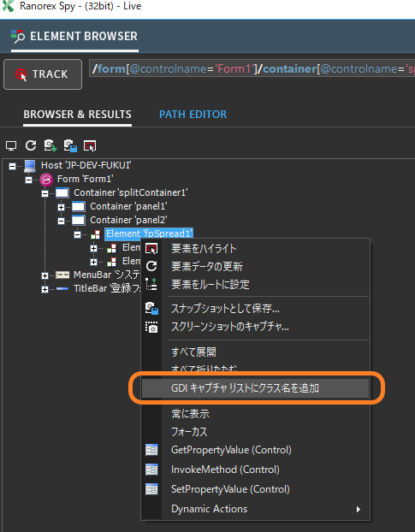Collapse Container 'splitContainer1' node

[44, 193]
